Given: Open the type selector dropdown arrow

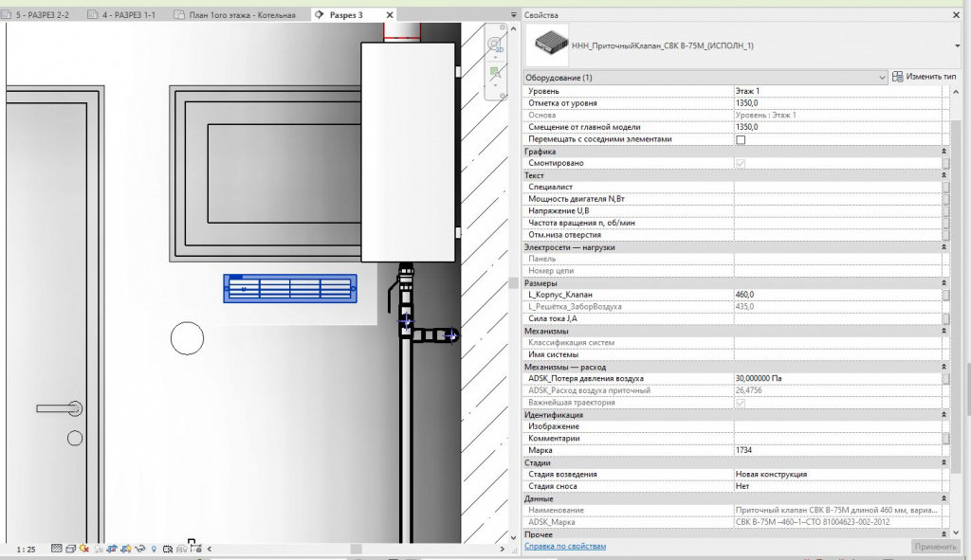Looking at the screenshot, I should 957,45.
